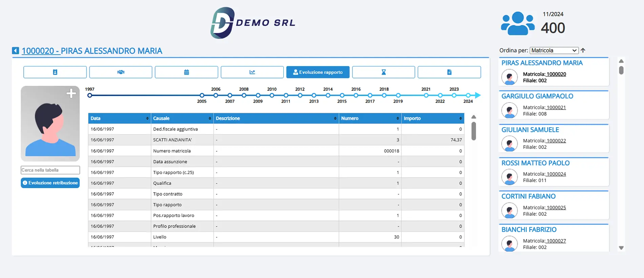Open GARGIULO GIAMPAOLO employee card
Screen dimensions: 644x278
(x=554, y=105)
